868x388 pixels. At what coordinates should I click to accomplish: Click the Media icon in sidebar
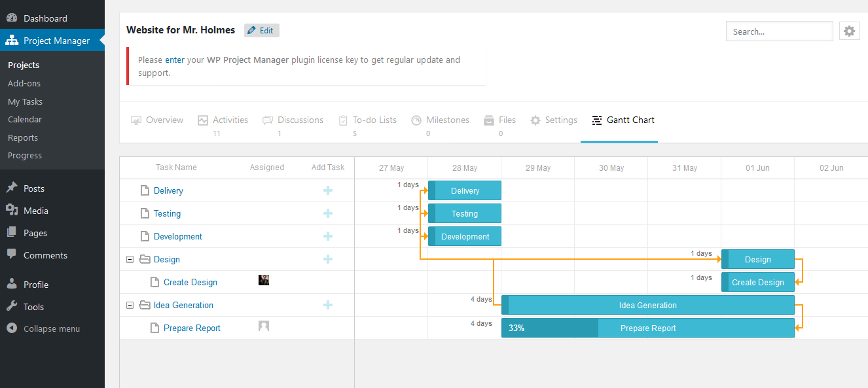[12, 211]
